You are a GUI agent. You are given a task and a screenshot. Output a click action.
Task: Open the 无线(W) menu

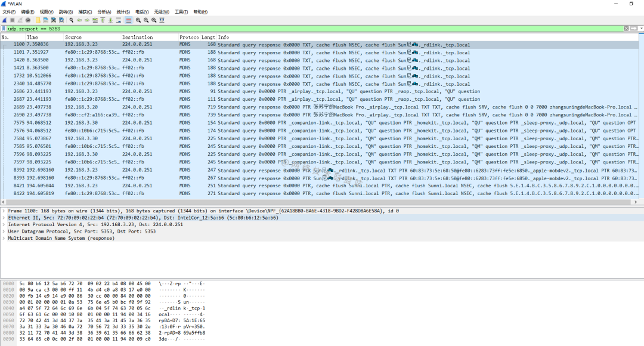click(162, 12)
